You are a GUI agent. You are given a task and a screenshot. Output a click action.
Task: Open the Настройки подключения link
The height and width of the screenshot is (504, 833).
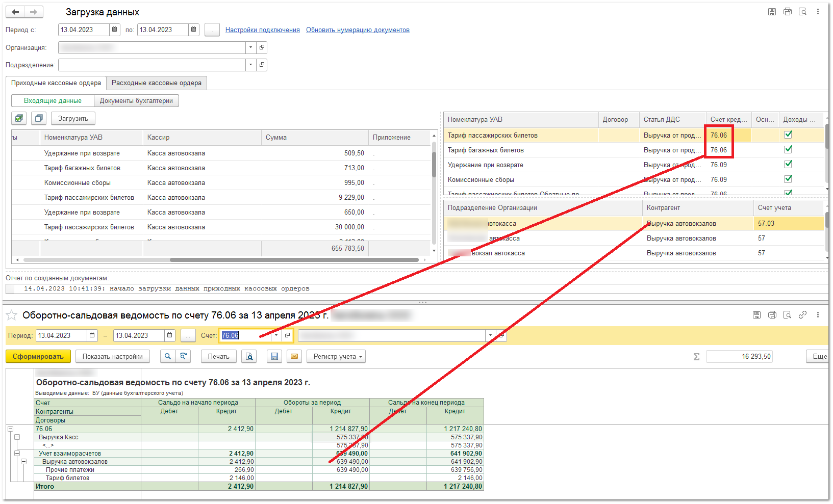coord(262,30)
